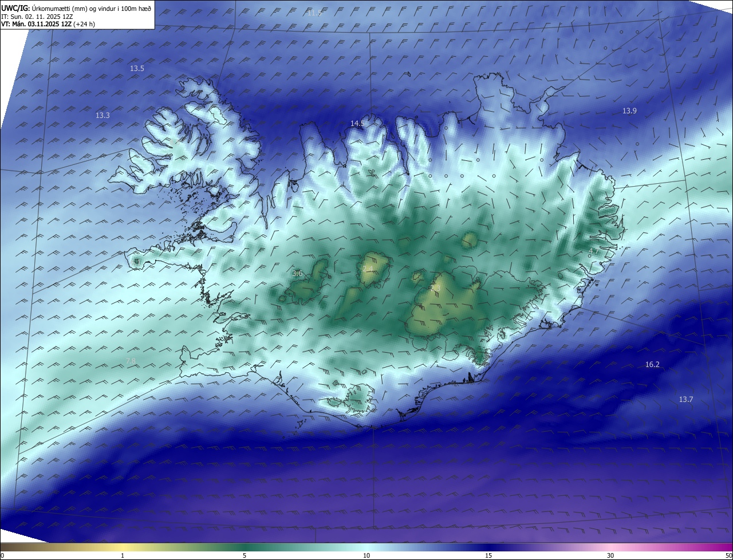Click the 7.8 value label southwest of Iceland
Image resolution: width=733 pixels, height=560 pixels.
pyautogui.click(x=131, y=361)
